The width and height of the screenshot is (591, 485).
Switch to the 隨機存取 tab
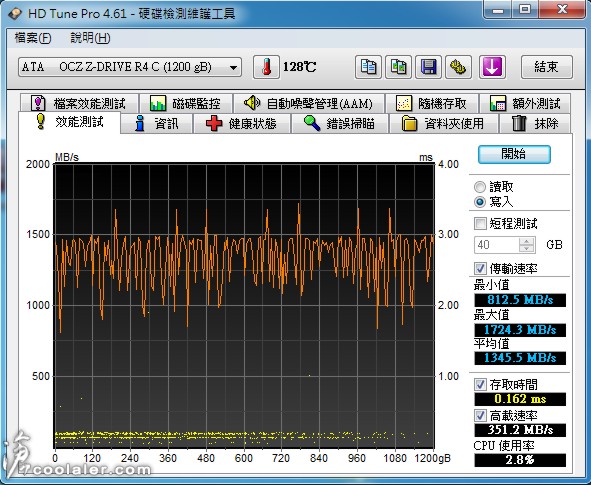pos(432,103)
